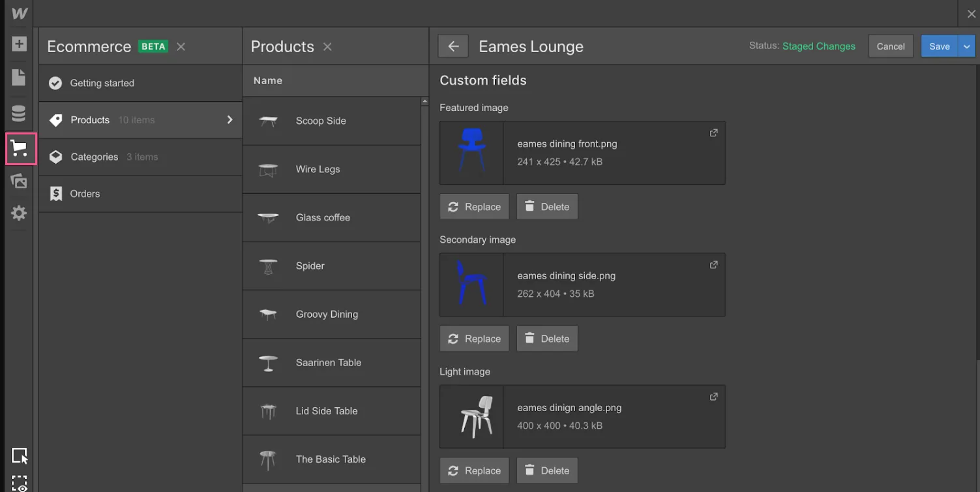The width and height of the screenshot is (980, 492).
Task: Open light image eames dinign angle.png externally
Action: tap(713, 397)
